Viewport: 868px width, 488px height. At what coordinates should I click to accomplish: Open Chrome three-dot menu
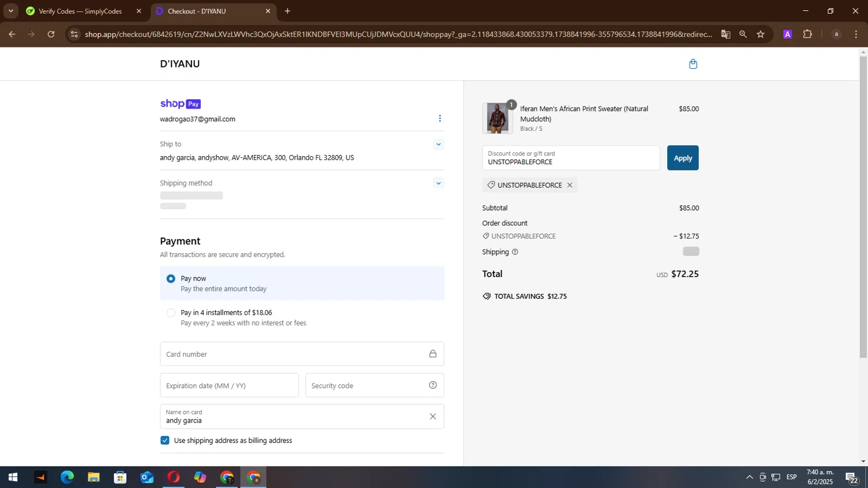coord(856,34)
